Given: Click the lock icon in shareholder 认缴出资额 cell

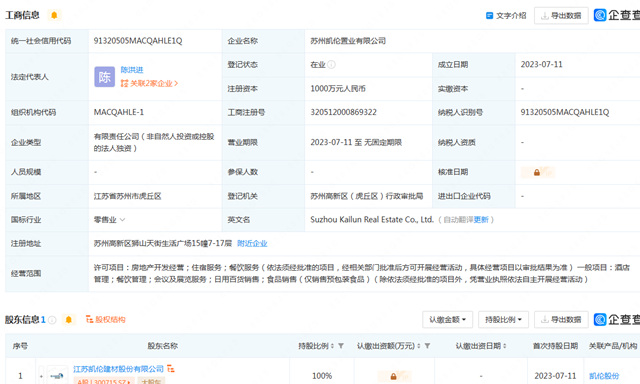Looking at the screenshot, I should click(393, 376).
